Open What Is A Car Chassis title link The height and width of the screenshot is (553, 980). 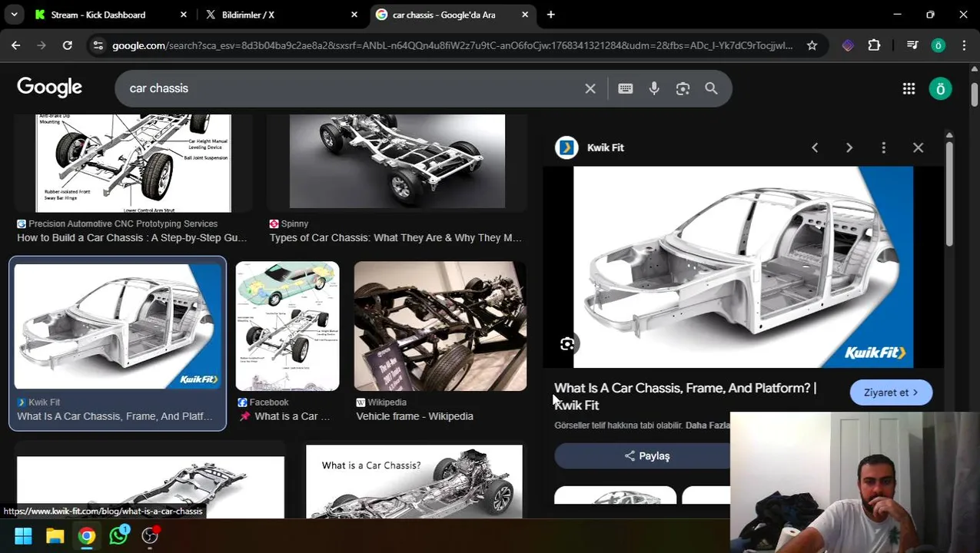click(685, 396)
